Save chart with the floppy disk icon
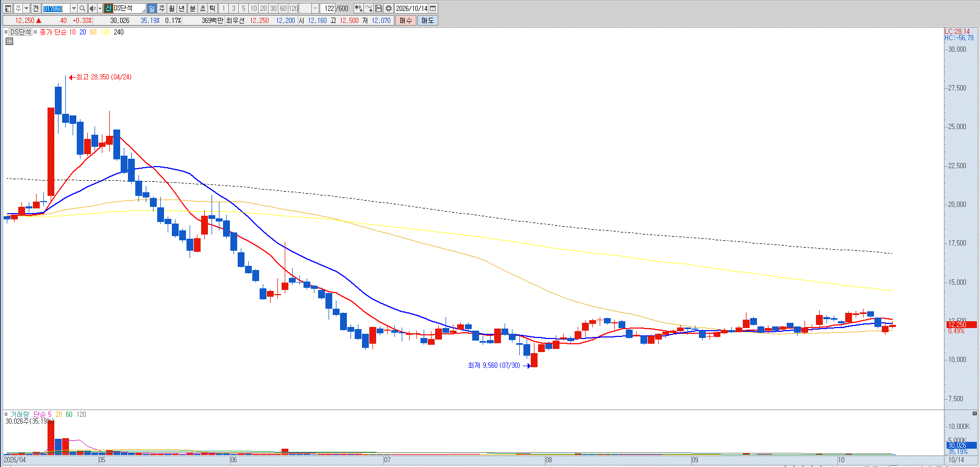 [x=379, y=8]
